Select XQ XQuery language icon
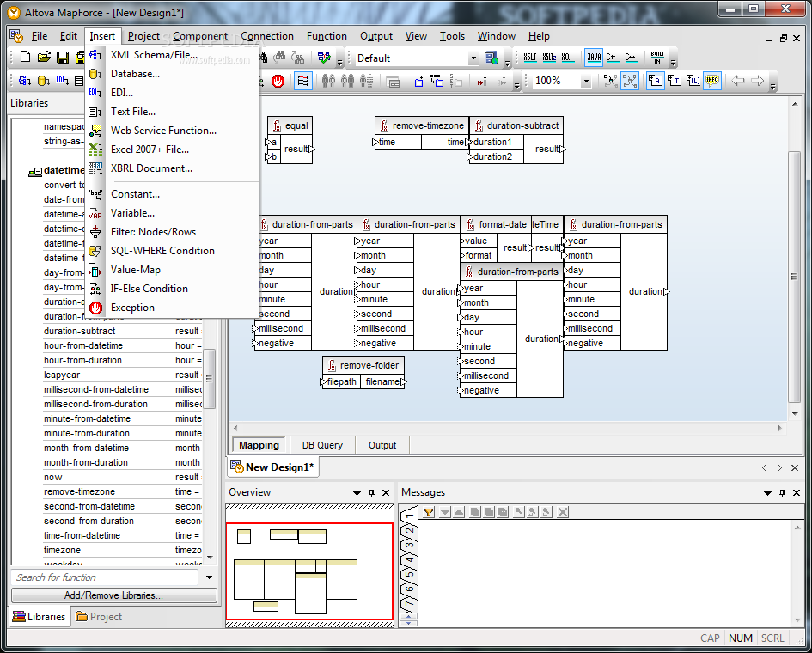This screenshot has width=812, height=653. click(567, 58)
